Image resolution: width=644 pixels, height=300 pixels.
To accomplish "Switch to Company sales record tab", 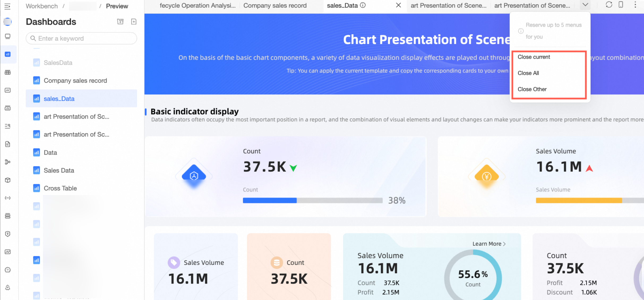I will tap(275, 6).
